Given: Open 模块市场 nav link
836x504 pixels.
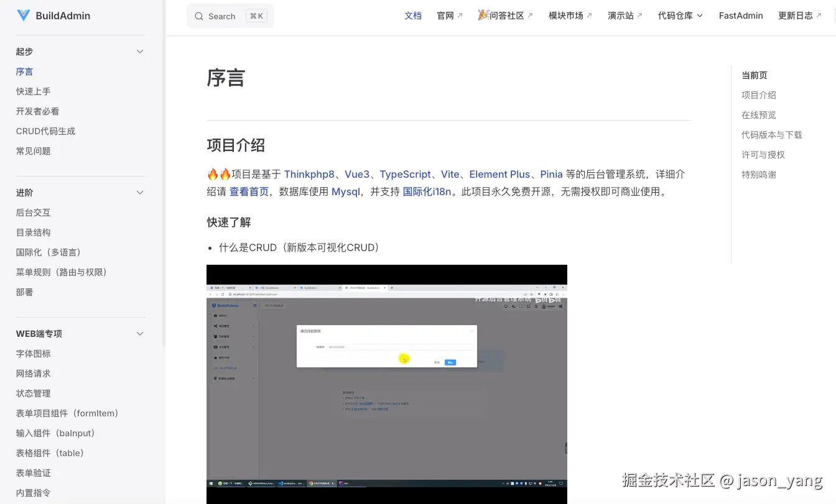Looking at the screenshot, I should 570,16.
